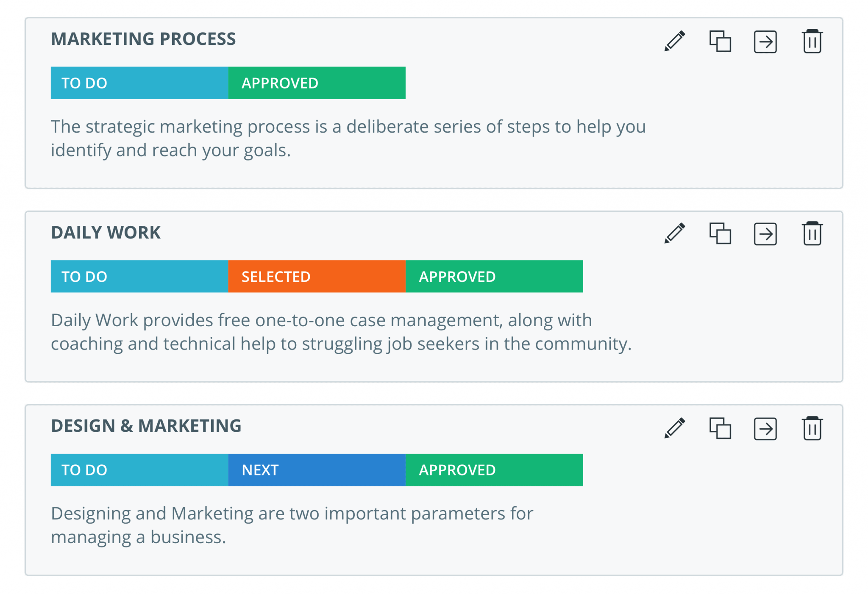This screenshot has width=868, height=594.
Task: Click the TO DO segment on Marketing Process
Action: click(x=139, y=83)
